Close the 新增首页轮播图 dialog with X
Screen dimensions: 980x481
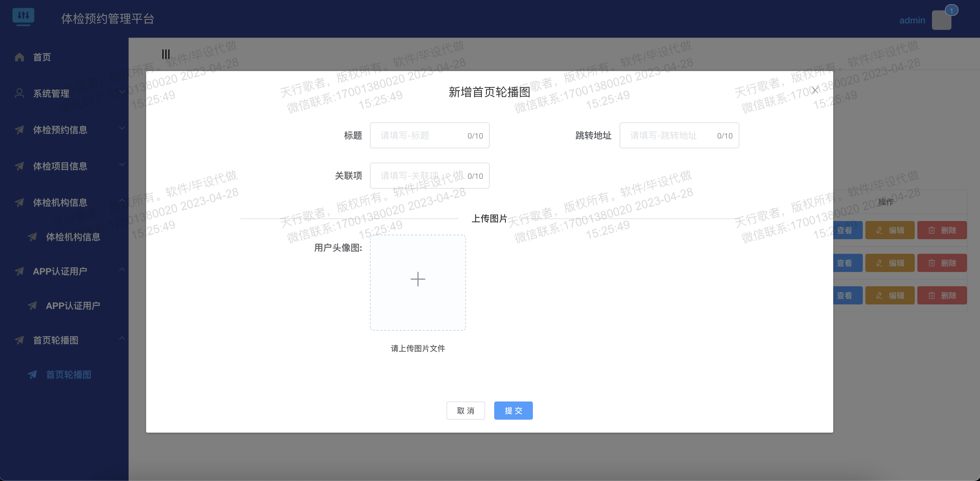815,90
